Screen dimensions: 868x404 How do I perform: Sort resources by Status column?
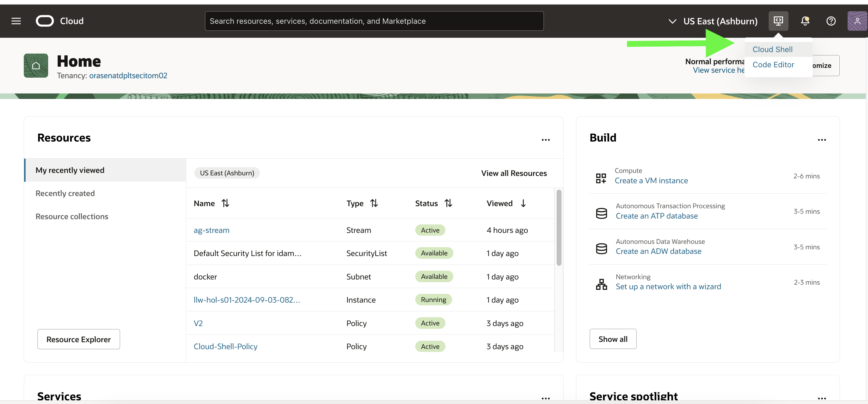[448, 203]
